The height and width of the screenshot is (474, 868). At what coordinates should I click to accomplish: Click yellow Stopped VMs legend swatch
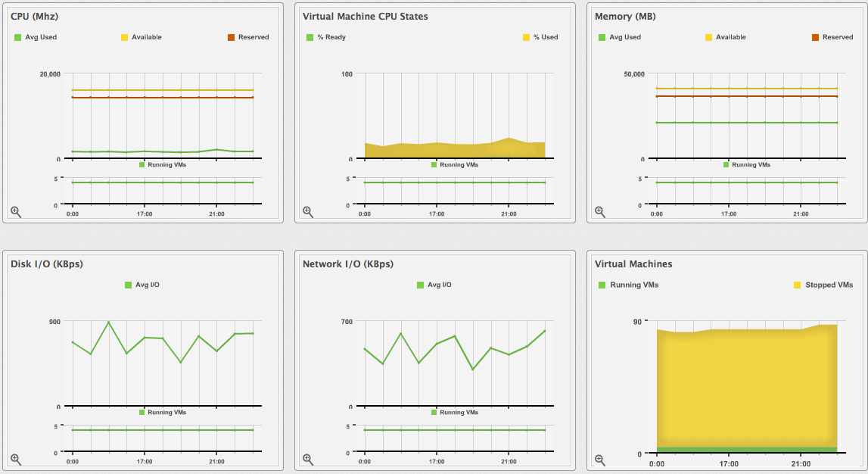pos(797,285)
